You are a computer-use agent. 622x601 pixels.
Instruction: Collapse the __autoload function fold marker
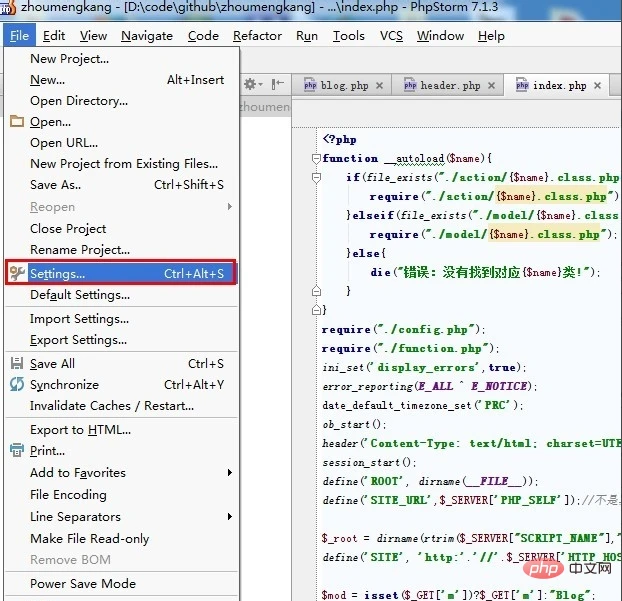click(316, 159)
